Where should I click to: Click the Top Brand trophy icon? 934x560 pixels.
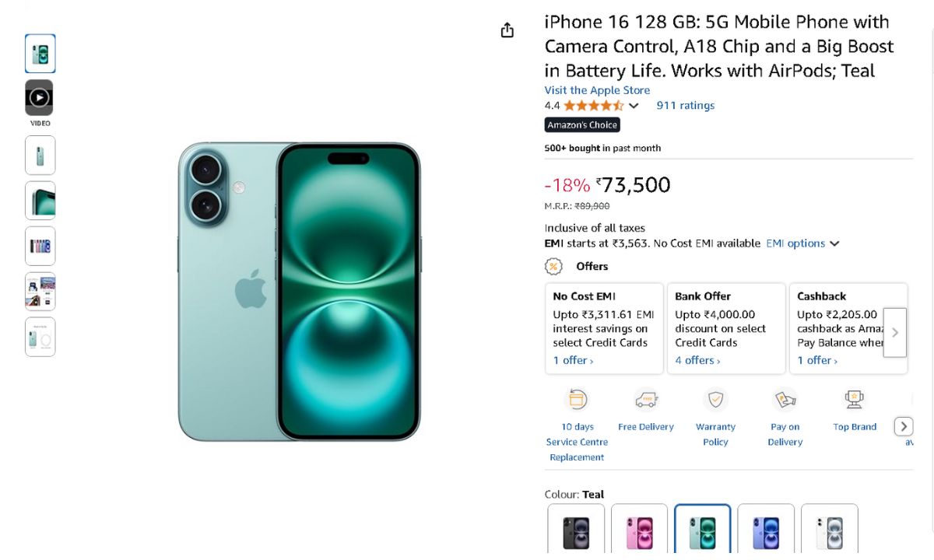(854, 400)
